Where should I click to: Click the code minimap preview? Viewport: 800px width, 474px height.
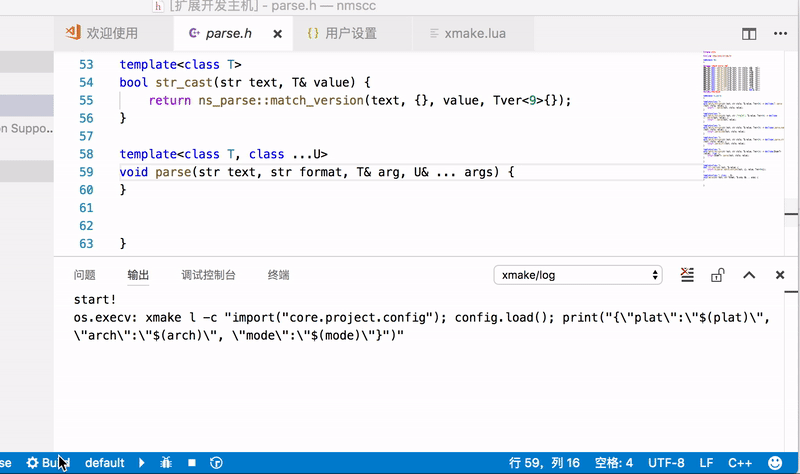(x=740, y=120)
